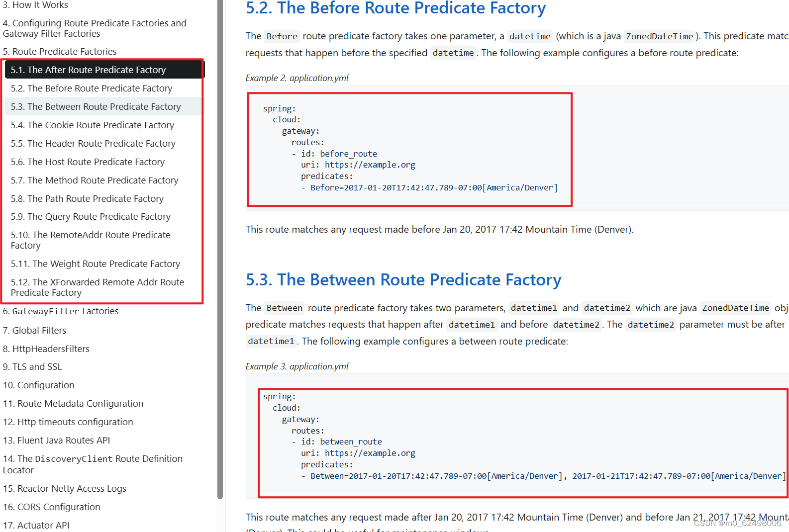The image size is (789, 532).
Task: Click sidebar vertical scrollbar thumb
Action: 220,249
